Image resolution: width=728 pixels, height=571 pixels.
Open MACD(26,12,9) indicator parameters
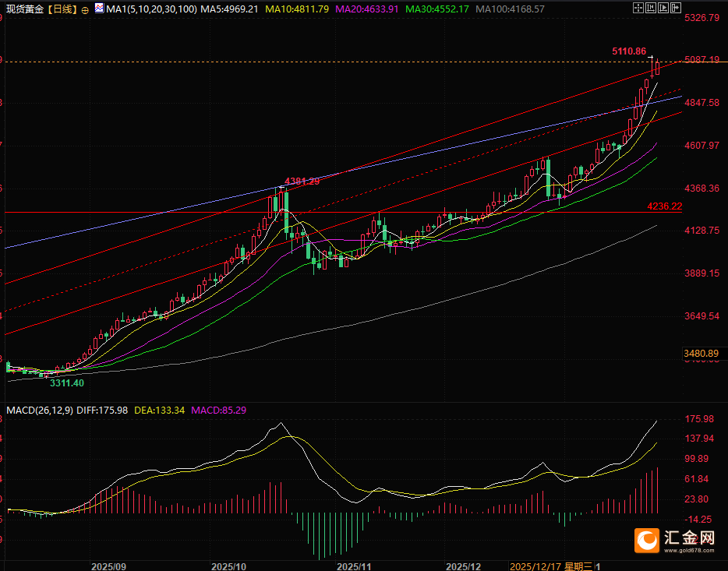(40, 410)
